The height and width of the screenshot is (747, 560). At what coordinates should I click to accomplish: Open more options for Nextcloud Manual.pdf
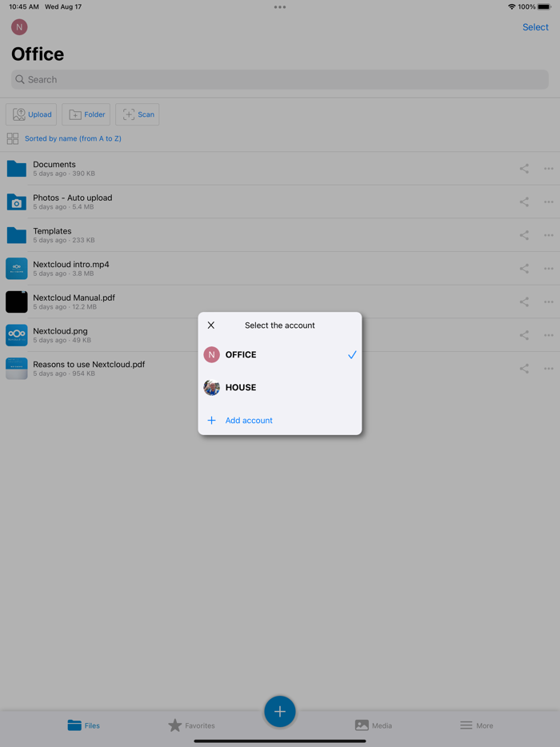coord(549,302)
